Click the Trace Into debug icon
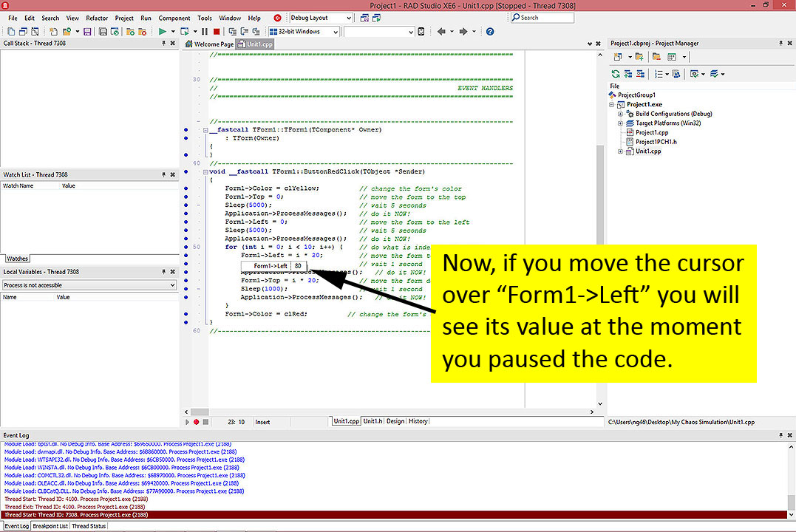 [x=233, y=32]
